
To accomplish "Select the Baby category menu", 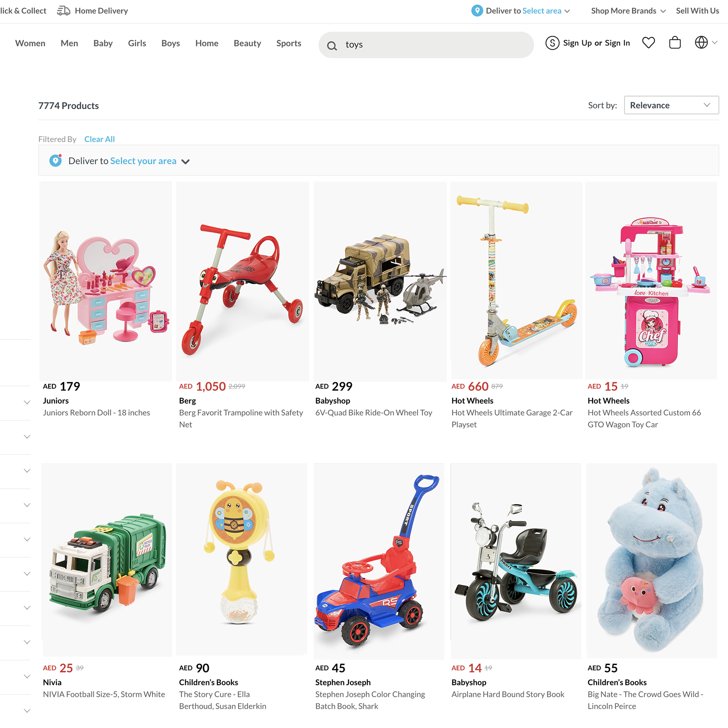I will [103, 43].
